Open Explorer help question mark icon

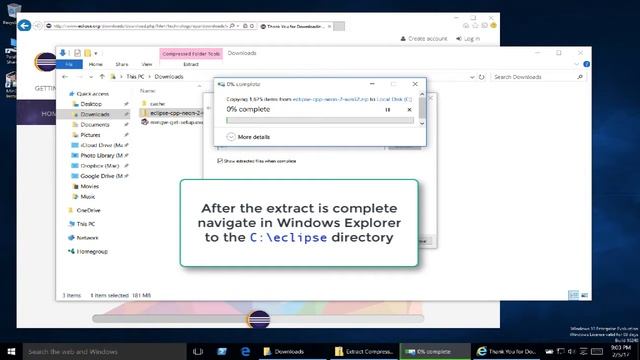[587, 64]
